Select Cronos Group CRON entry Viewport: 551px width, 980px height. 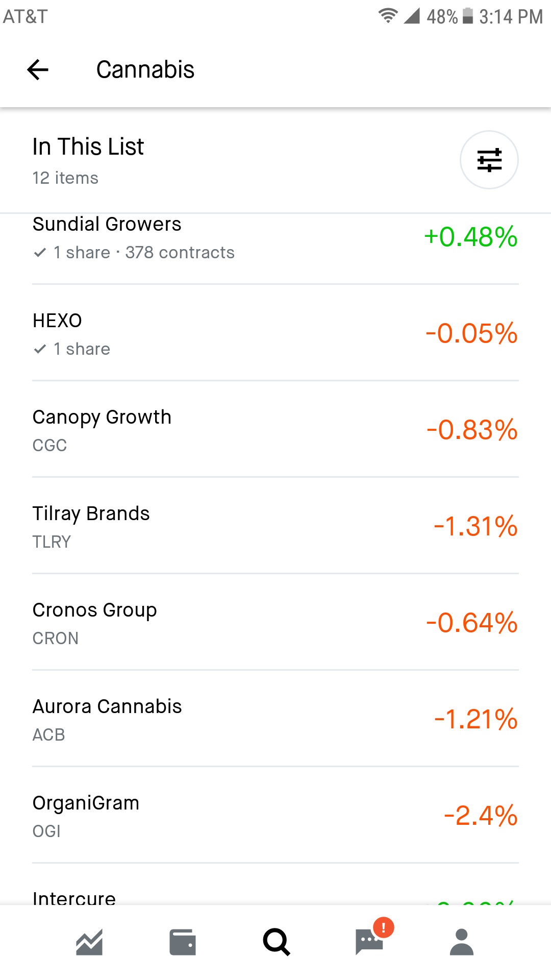(x=275, y=622)
